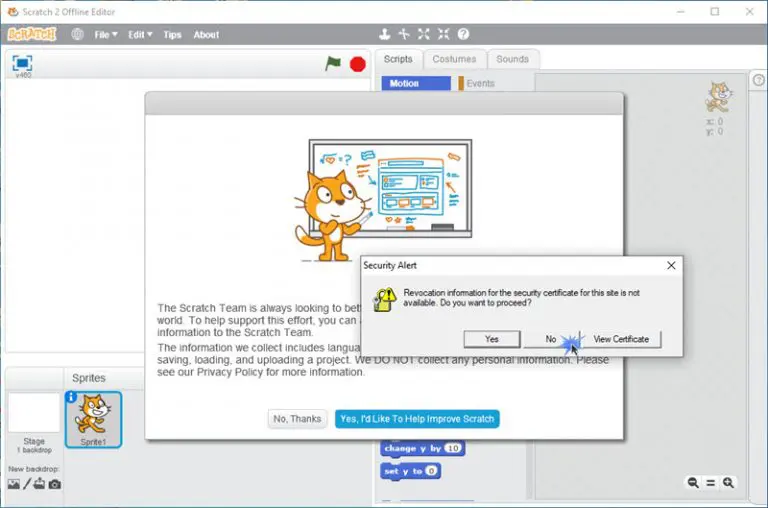
Task: Open the language globe menu
Action: click(x=77, y=34)
